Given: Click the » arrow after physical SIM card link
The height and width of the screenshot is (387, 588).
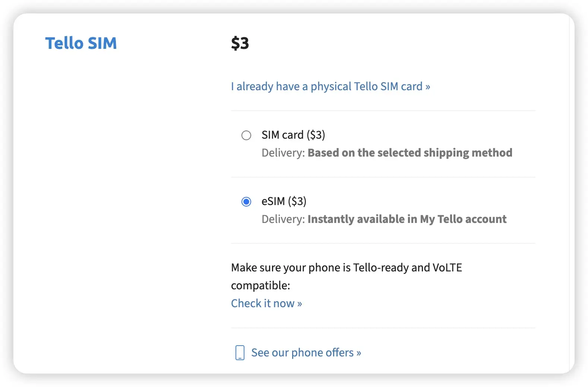Looking at the screenshot, I should pyautogui.click(x=428, y=87).
